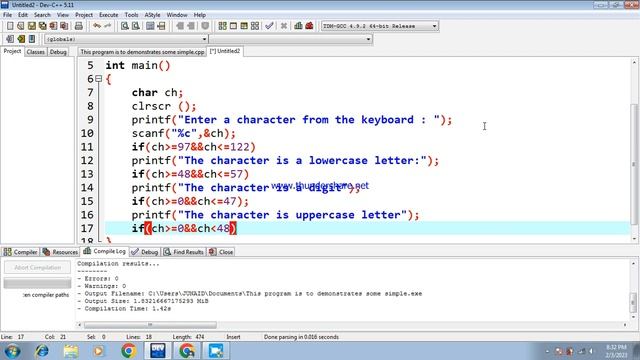Open the File menu
640x360 pixels.
[x=7, y=15]
